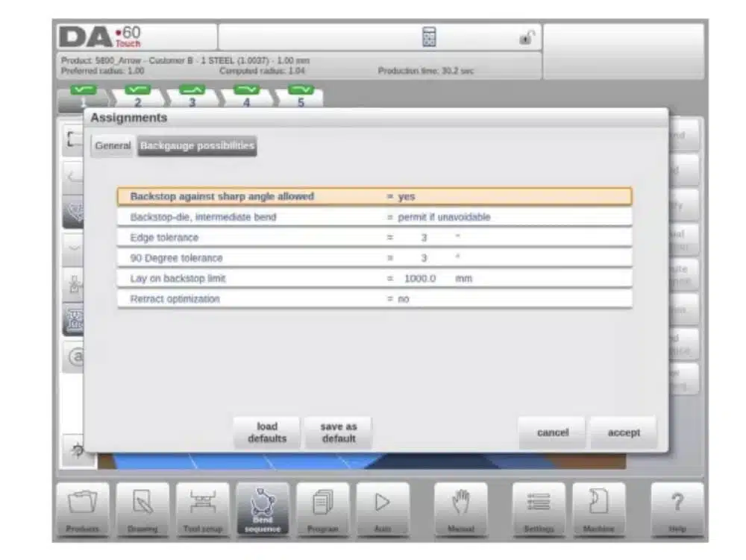Viewport: 746px width, 560px height.
Task: Click the 'Preferred radius: 1.00' text
Action: pyautogui.click(x=103, y=71)
